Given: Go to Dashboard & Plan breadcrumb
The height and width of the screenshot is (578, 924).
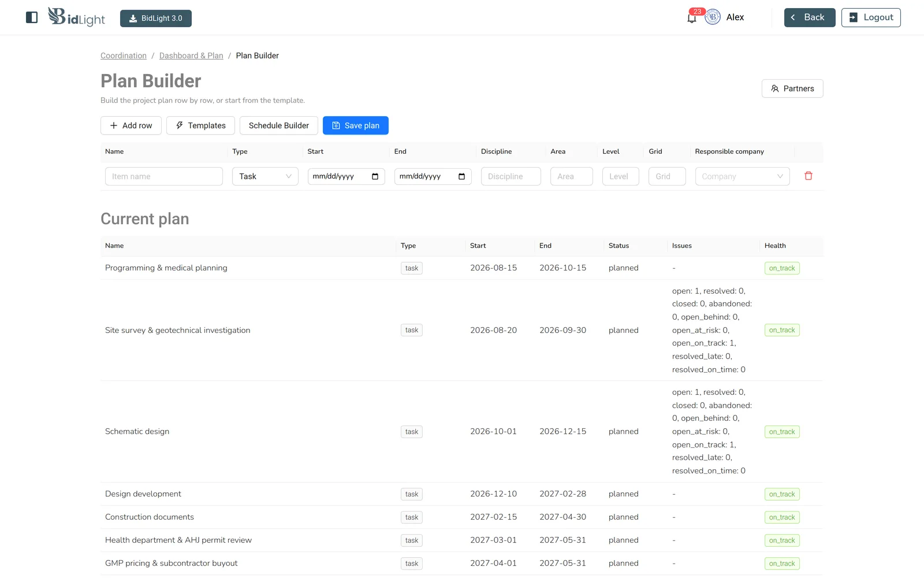Looking at the screenshot, I should coord(191,55).
